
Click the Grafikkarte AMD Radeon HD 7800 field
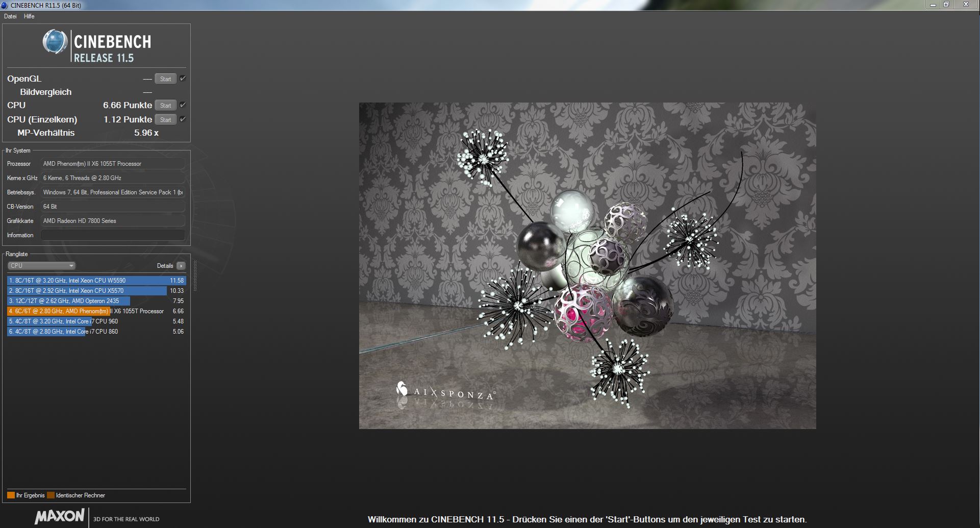pos(113,221)
